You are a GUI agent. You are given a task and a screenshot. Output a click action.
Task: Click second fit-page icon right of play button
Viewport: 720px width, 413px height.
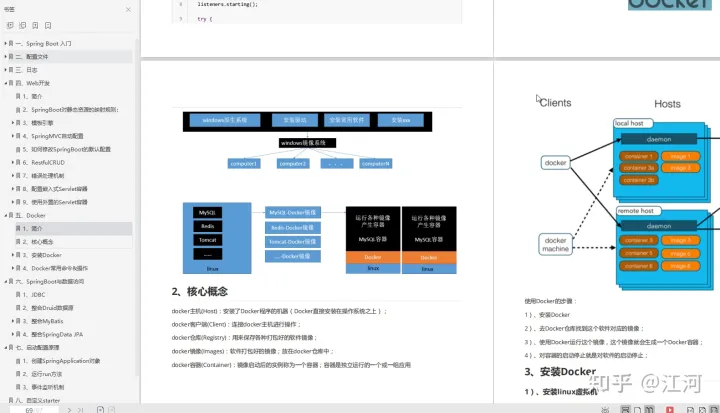702,410
